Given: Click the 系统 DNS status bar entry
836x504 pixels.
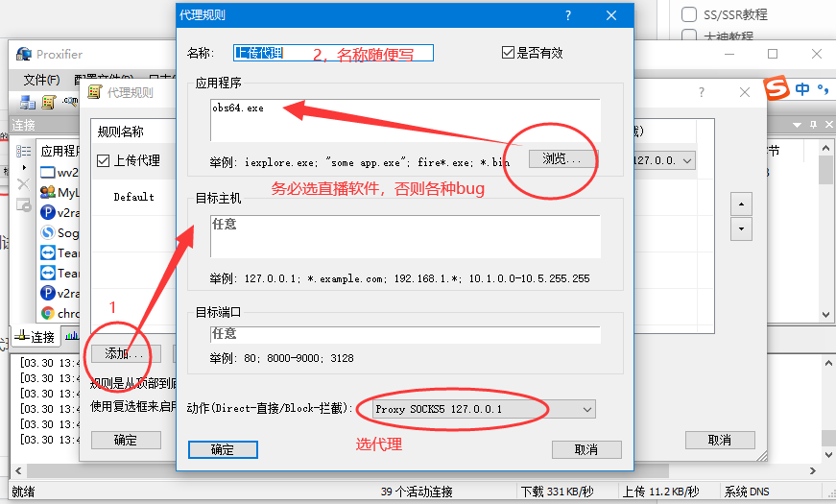Looking at the screenshot, I should (747, 492).
